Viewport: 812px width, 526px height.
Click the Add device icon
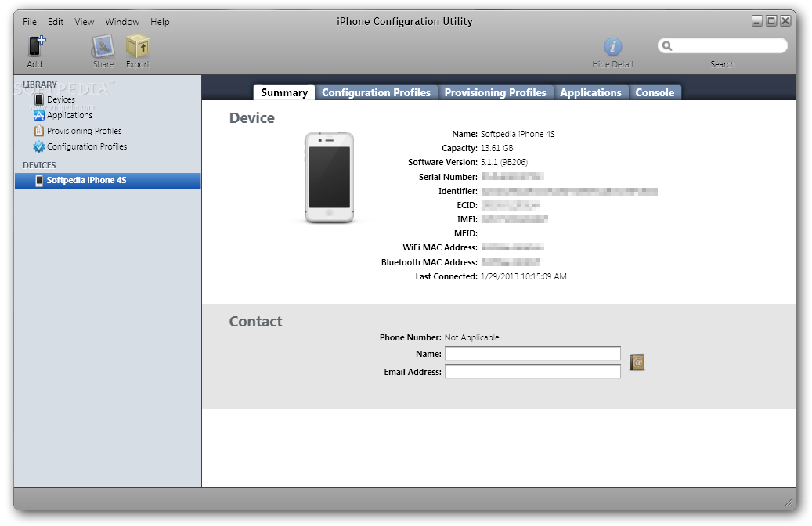36,46
